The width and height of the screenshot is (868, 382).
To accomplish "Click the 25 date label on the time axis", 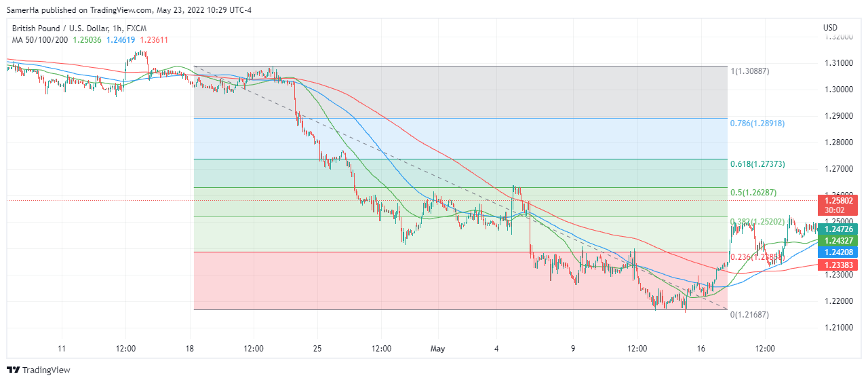I will click(317, 349).
